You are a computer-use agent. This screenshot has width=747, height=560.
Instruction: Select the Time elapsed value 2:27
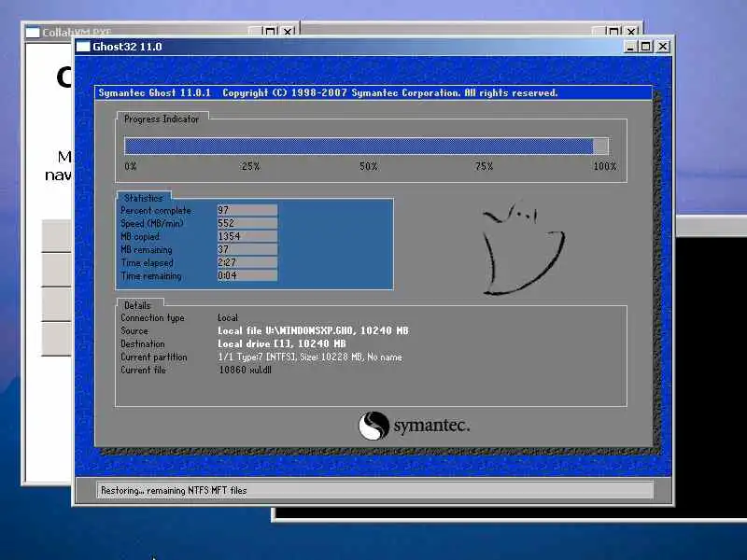pyautogui.click(x=247, y=262)
